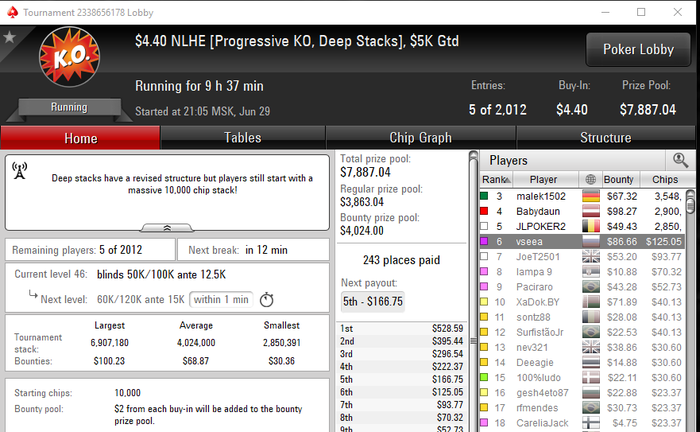Switch to the Tables tab
Viewport: 700px width, 432px height.
(242, 137)
